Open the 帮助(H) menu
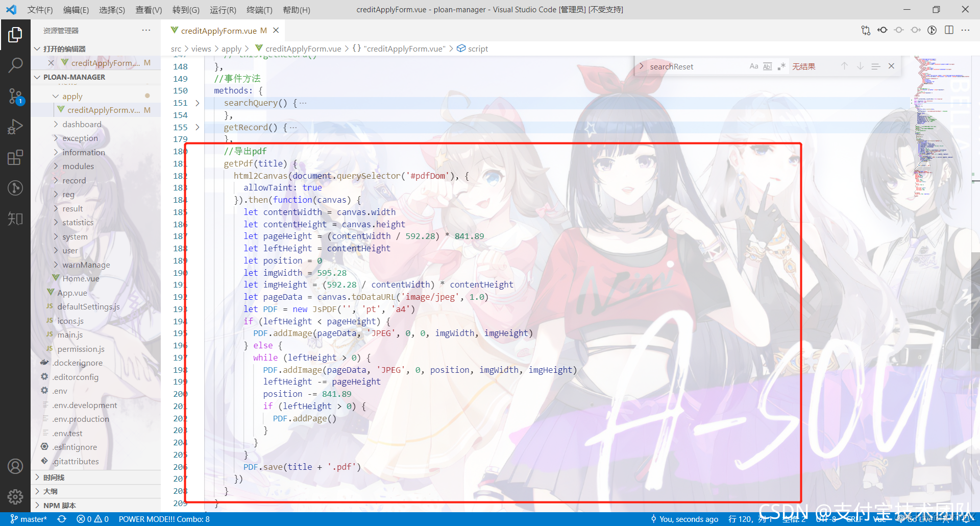Image resolution: width=980 pixels, height=526 pixels. (x=296, y=10)
